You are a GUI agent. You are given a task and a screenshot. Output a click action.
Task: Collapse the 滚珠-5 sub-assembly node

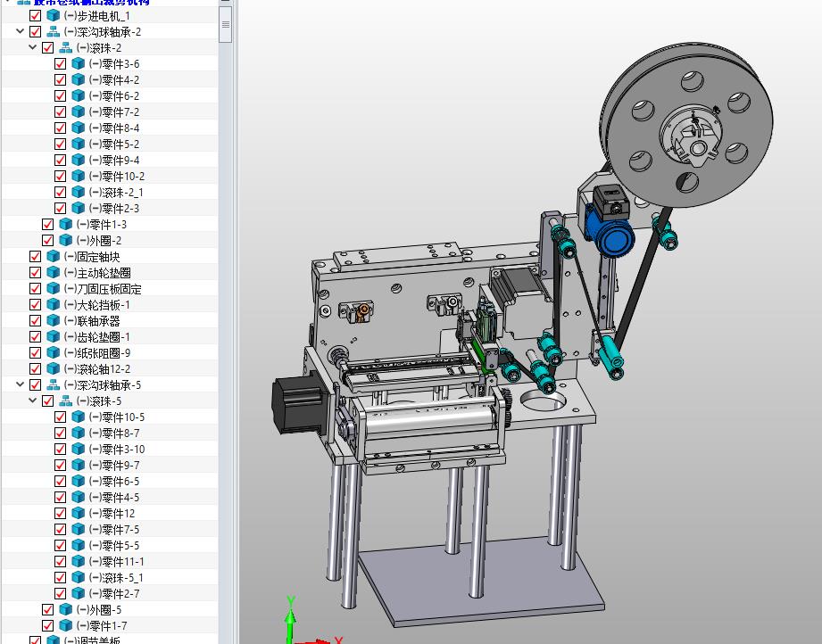32,400
